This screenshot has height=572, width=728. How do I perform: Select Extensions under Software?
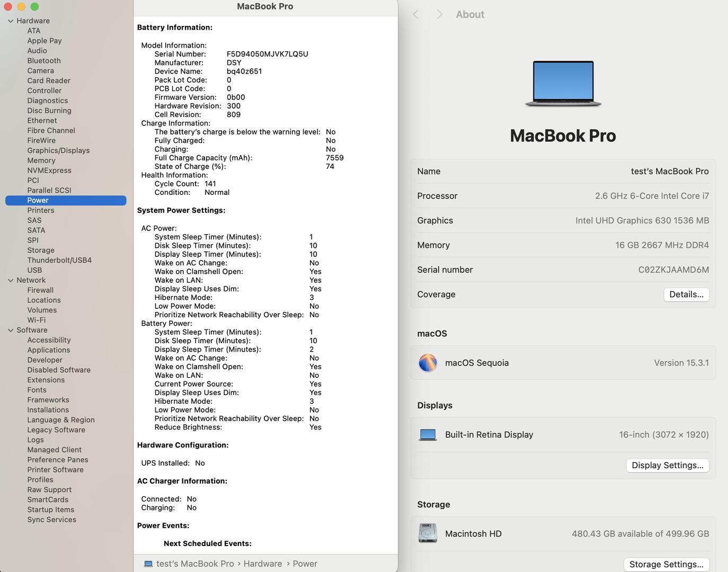(46, 380)
